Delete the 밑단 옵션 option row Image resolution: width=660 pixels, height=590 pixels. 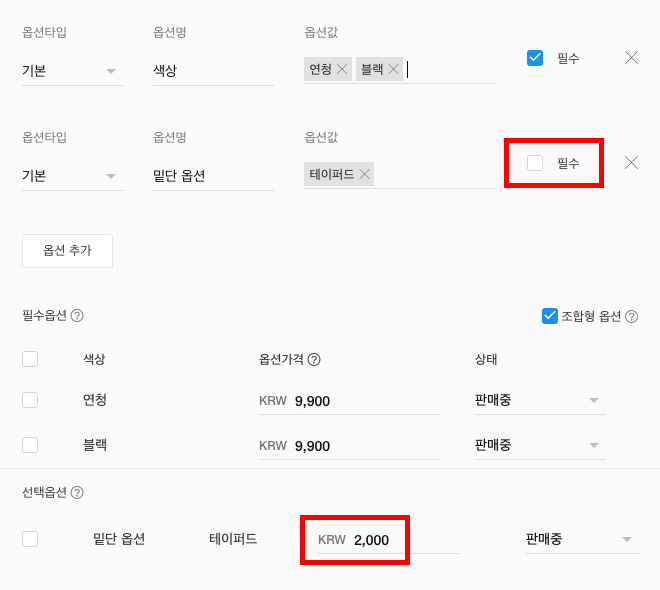point(631,163)
